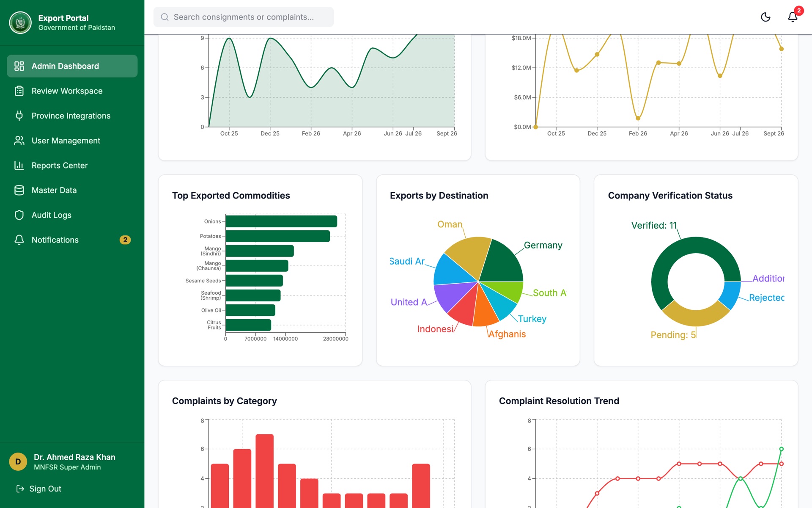Image resolution: width=812 pixels, height=508 pixels.
Task: Click the Sign Out arrow icon
Action: click(20, 489)
